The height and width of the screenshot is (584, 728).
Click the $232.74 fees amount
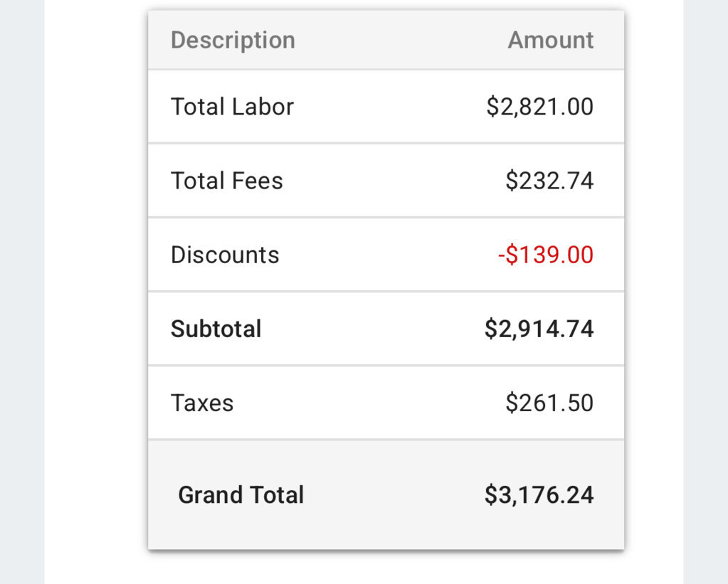pyautogui.click(x=549, y=181)
